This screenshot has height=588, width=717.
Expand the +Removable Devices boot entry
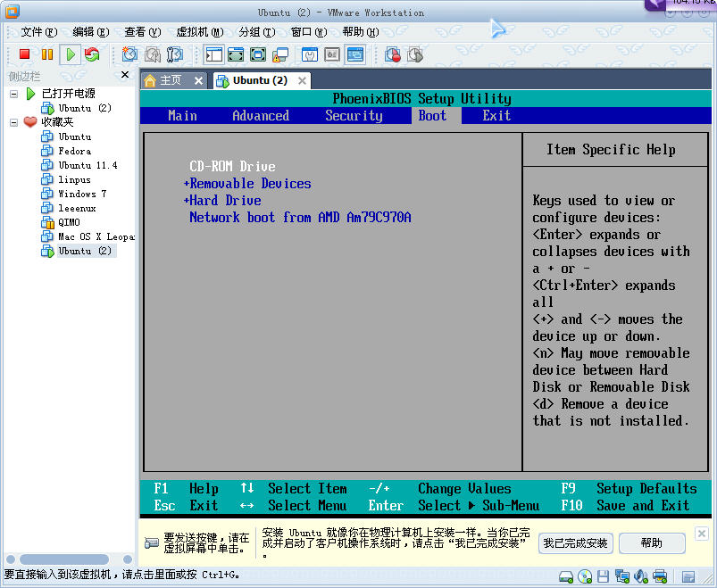(x=247, y=184)
